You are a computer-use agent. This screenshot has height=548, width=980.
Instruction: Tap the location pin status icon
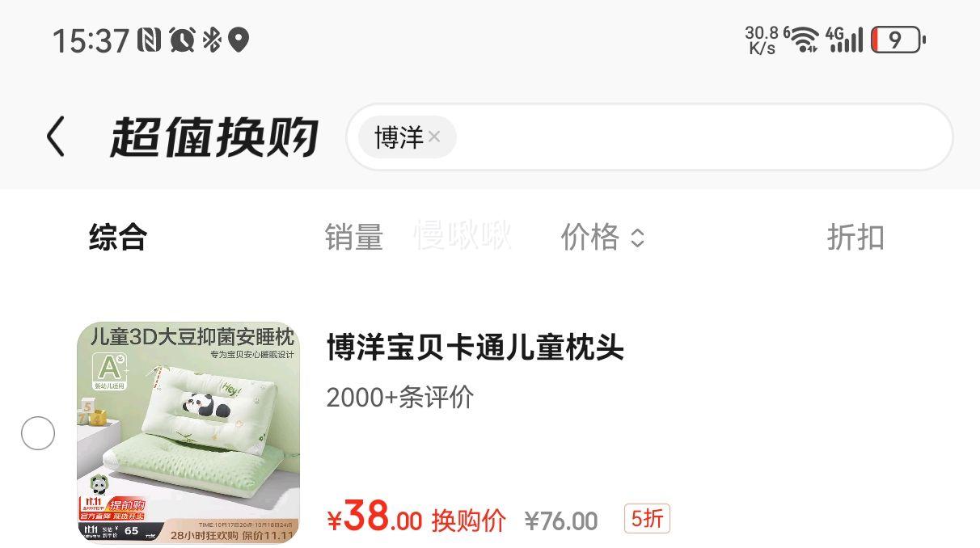click(x=238, y=40)
